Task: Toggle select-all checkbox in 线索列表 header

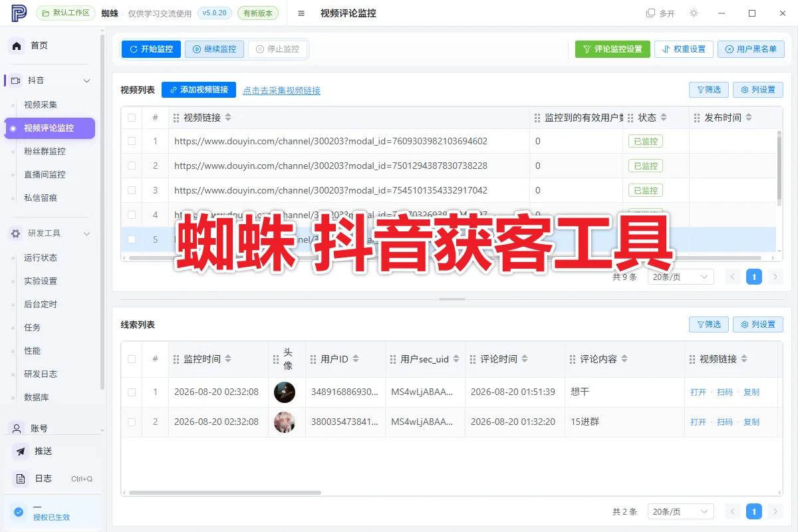Action: [x=132, y=359]
